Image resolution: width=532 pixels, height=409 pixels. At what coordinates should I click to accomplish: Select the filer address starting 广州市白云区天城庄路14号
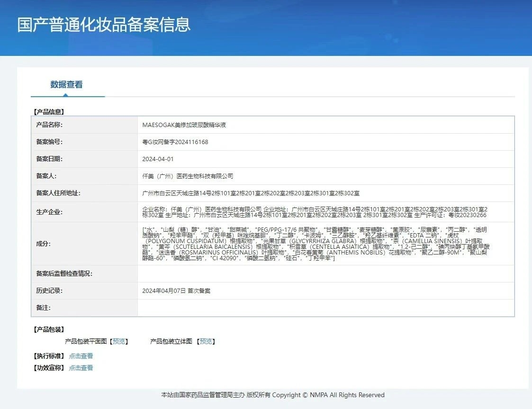pyautogui.click(x=251, y=193)
